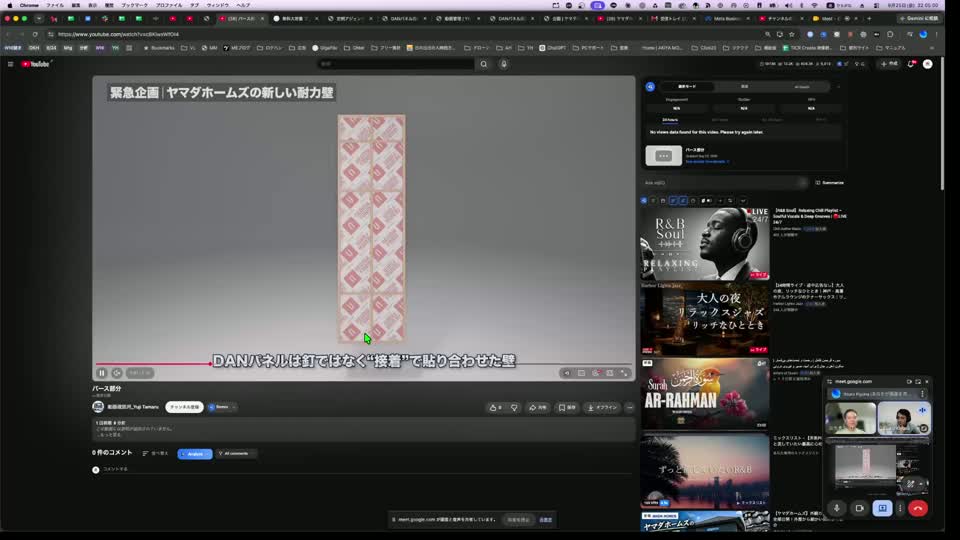Click Gemini button in Chrome tab strip
960x540 pixels.
918,19
